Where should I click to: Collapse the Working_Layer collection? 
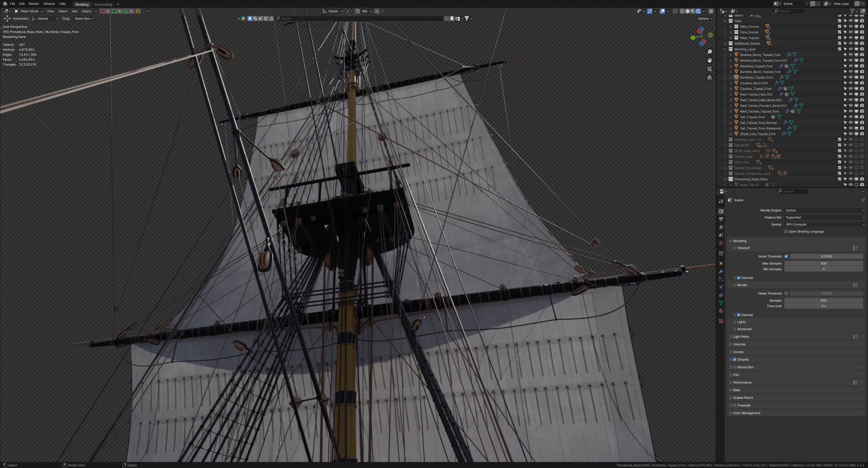pyautogui.click(x=725, y=49)
